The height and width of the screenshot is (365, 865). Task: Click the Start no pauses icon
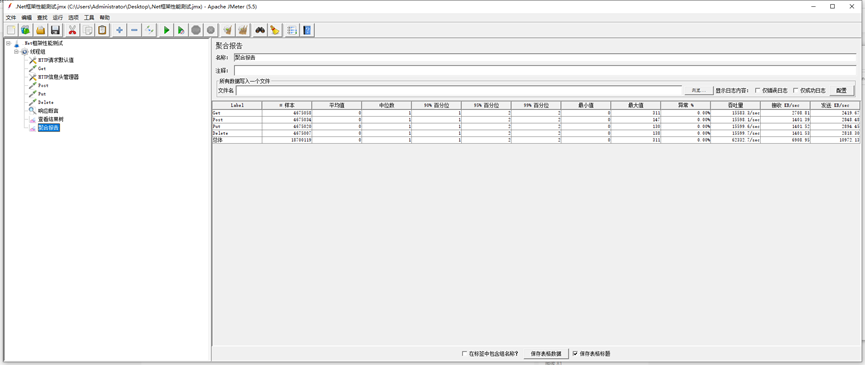tap(181, 30)
